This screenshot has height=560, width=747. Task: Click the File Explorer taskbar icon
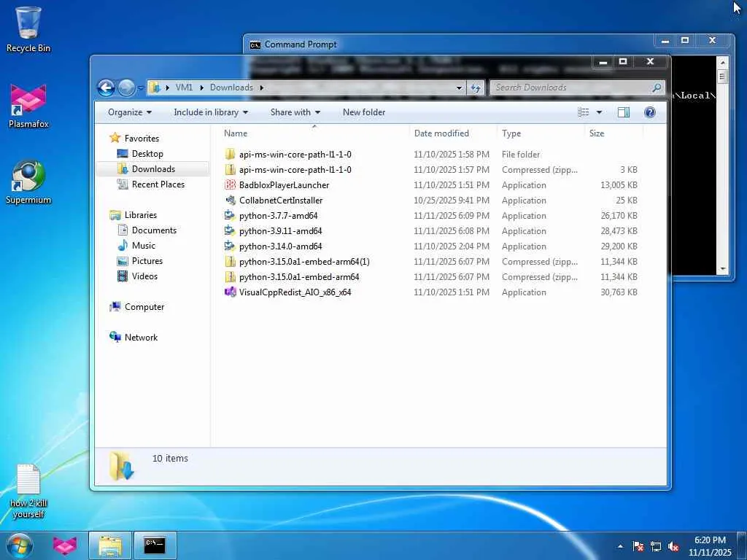point(110,545)
